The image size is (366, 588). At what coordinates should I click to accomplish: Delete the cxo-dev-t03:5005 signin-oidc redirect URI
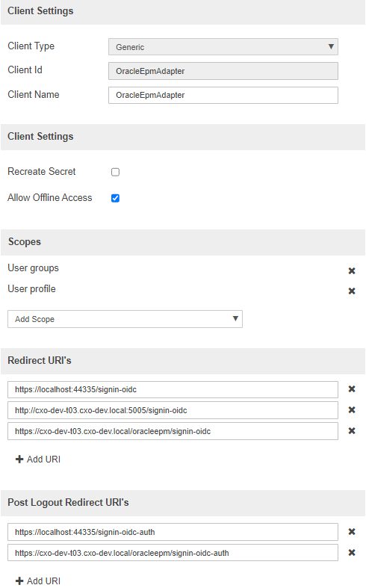[x=351, y=410]
